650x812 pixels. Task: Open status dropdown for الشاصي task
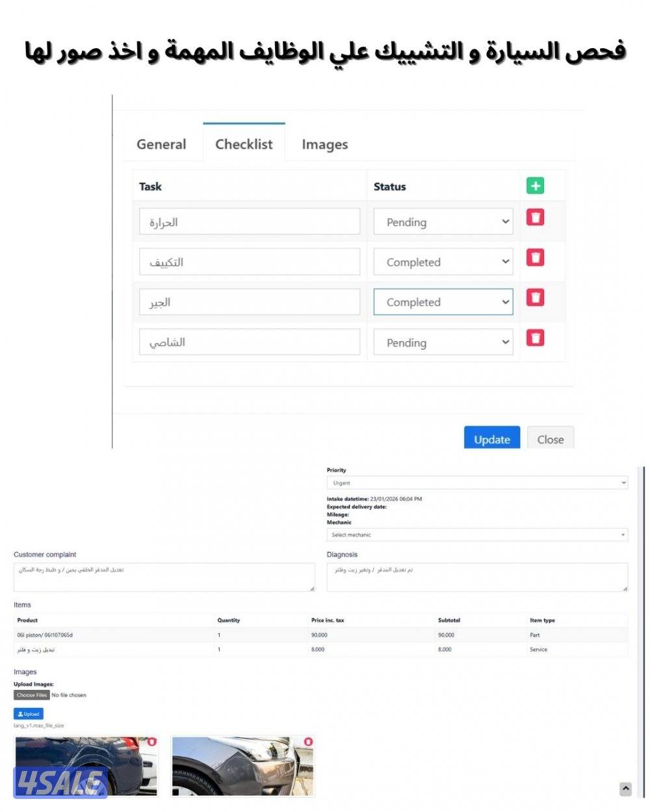(x=443, y=343)
